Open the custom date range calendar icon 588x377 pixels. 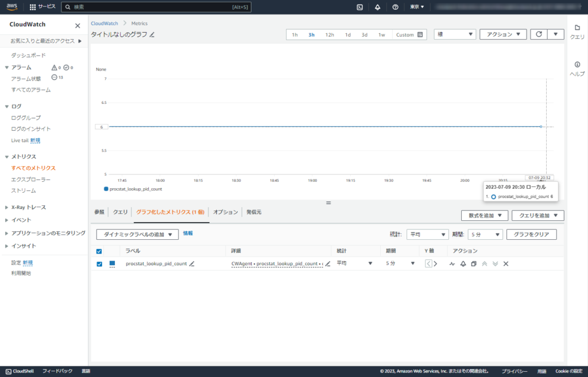click(x=420, y=34)
